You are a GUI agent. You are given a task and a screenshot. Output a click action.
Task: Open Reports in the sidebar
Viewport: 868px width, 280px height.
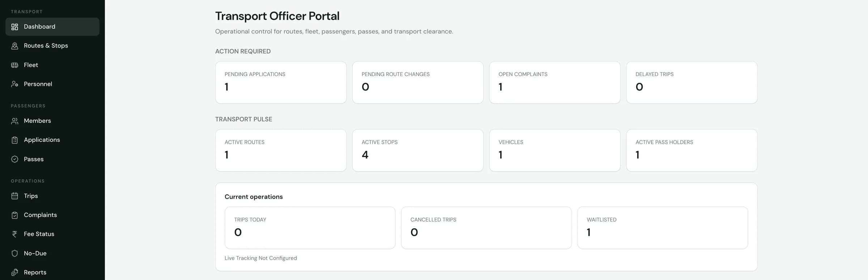pyautogui.click(x=52, y=272)
